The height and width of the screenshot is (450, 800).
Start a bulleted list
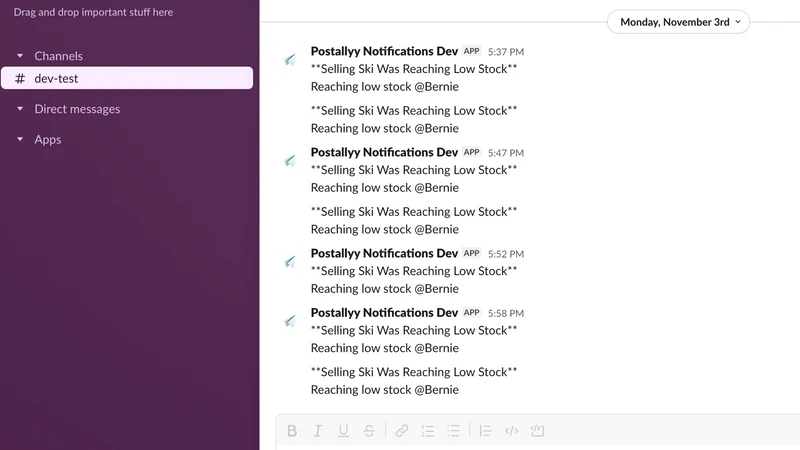pos(453,431)
